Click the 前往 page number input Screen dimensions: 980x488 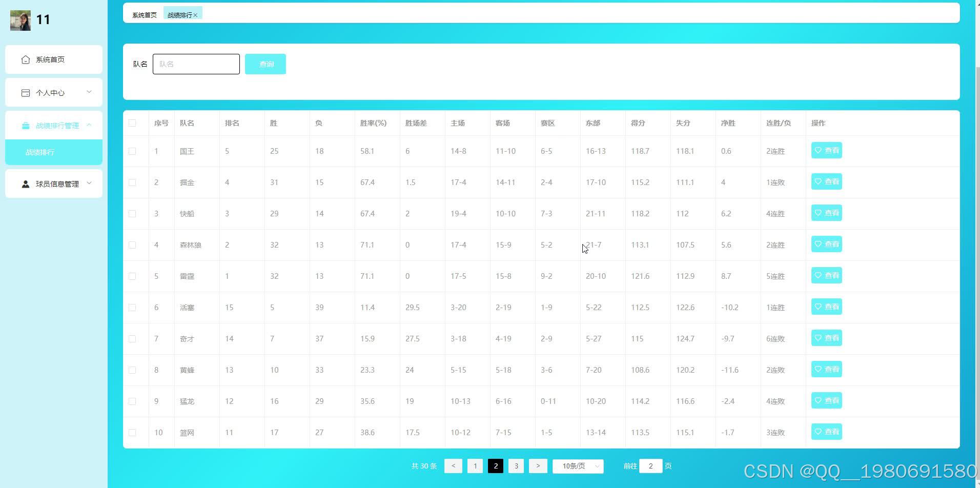[650, 466]
